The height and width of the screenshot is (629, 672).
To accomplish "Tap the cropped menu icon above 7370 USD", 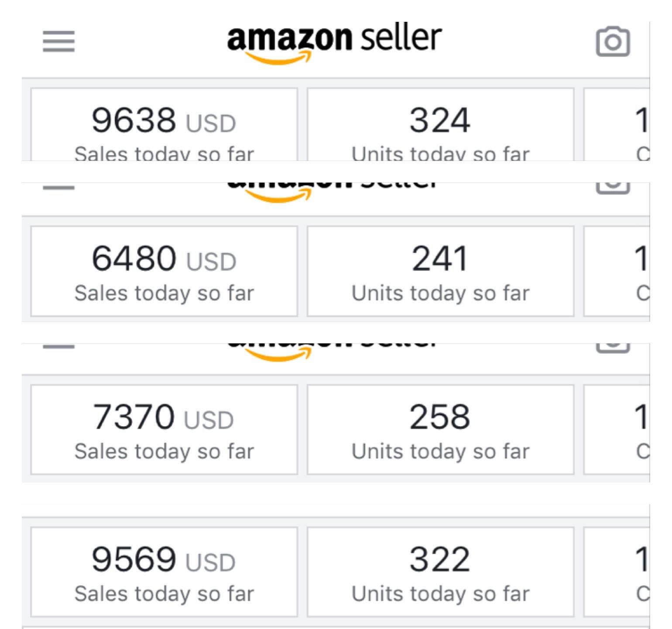I will (58, 346).
